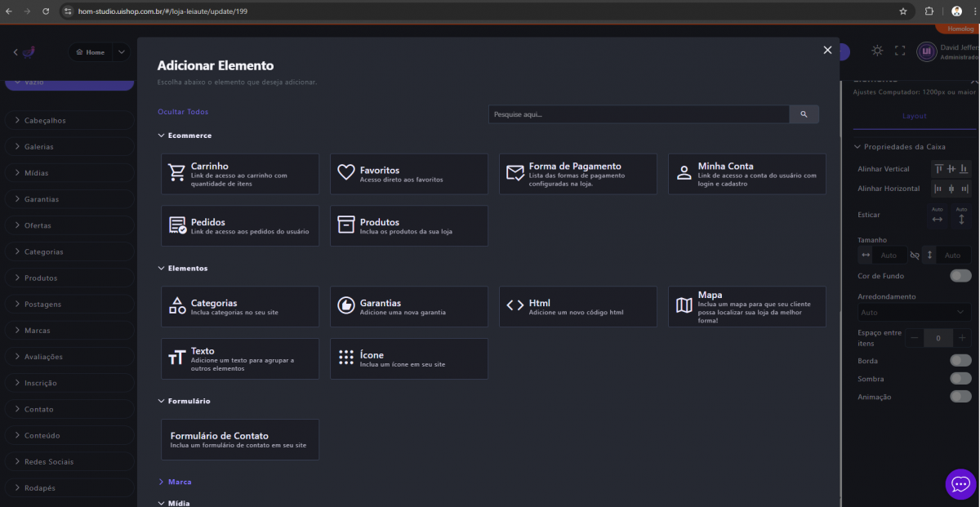980x507 pixels.
Task: Click the search magnifier button
Action: [804, 114]
